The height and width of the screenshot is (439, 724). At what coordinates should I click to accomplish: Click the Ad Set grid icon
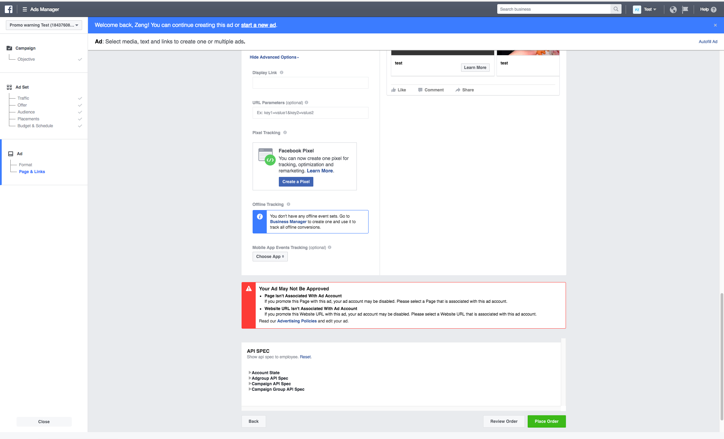pyautogui.click(x=9, y=87)
